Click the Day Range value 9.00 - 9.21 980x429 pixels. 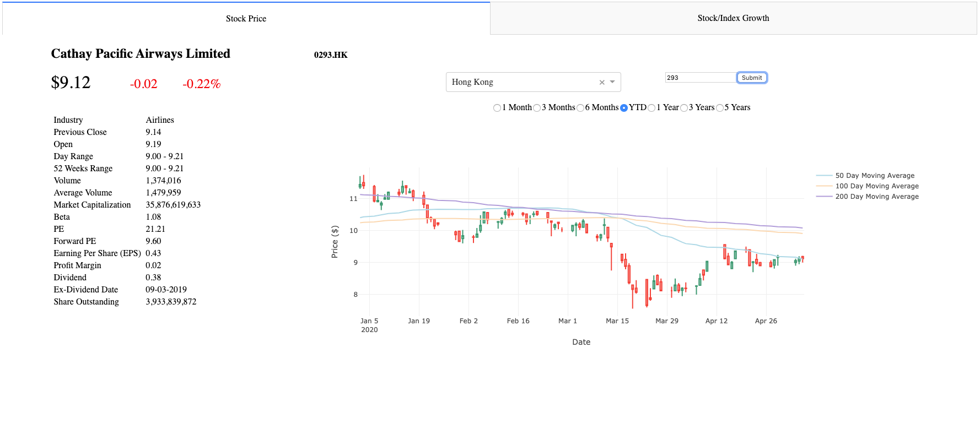click(164, 156)
